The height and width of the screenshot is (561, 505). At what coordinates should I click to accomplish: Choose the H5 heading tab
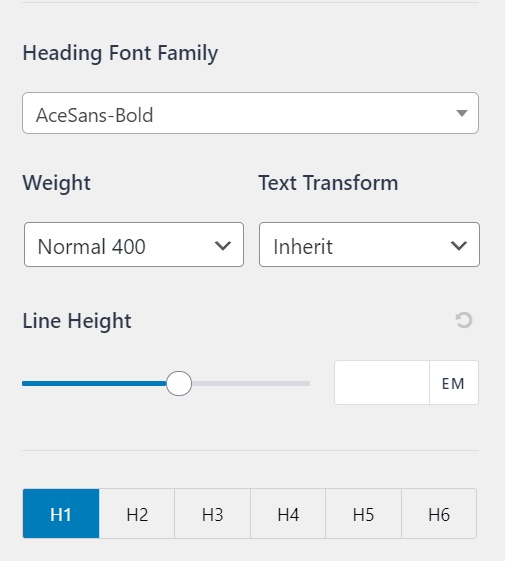[364, 514]
